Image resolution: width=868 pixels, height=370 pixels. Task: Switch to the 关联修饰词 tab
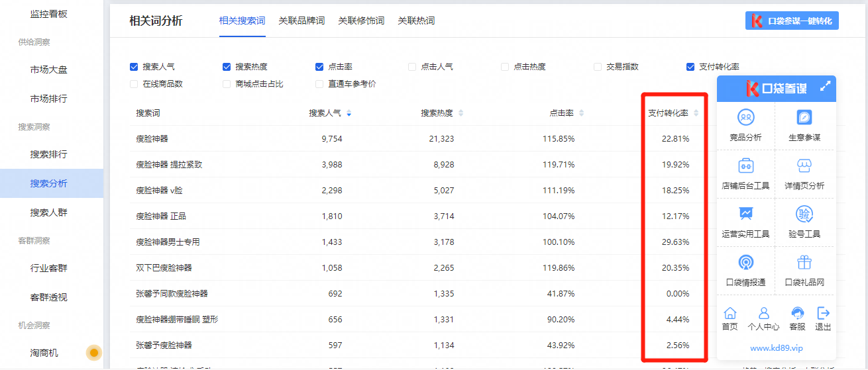361,21
